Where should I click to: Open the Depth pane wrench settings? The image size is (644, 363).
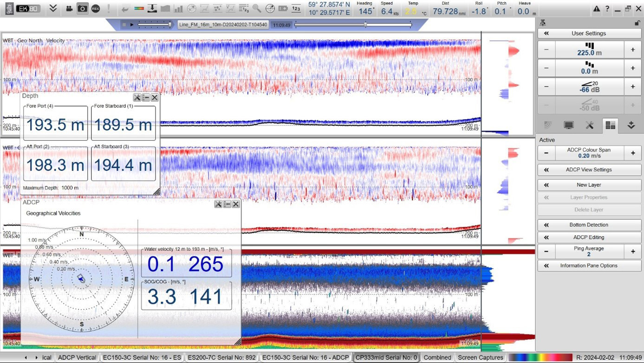coord(137,97)
